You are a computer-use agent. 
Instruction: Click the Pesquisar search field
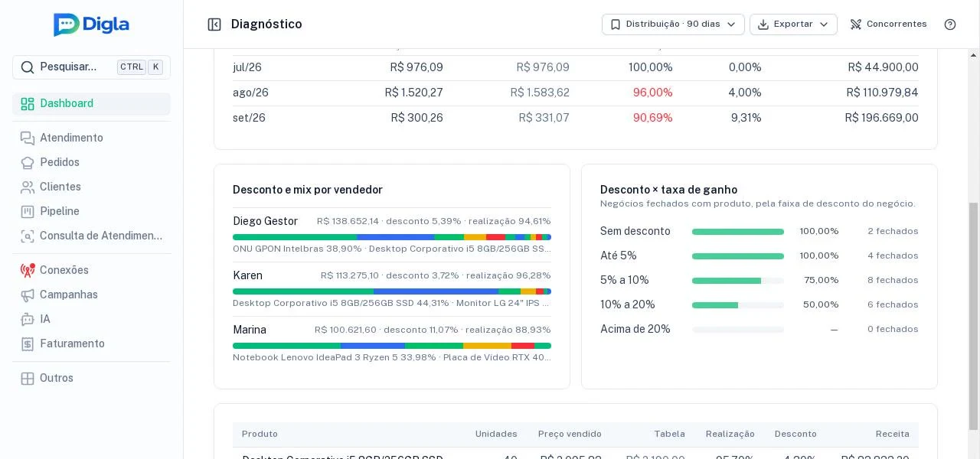[91, 67]
